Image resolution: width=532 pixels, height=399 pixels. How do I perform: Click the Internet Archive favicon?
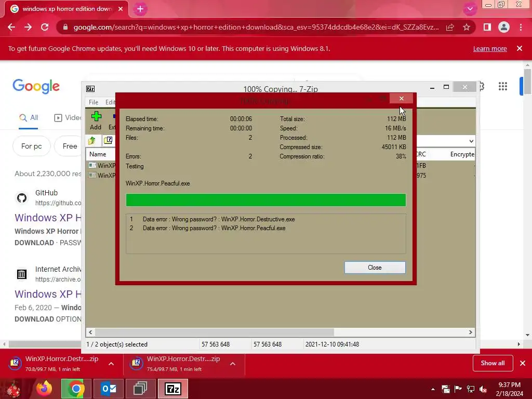(22, 274)
